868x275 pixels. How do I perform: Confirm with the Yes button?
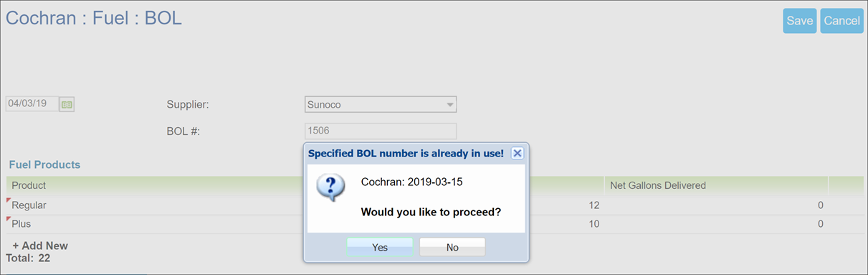tap(380, 247)
